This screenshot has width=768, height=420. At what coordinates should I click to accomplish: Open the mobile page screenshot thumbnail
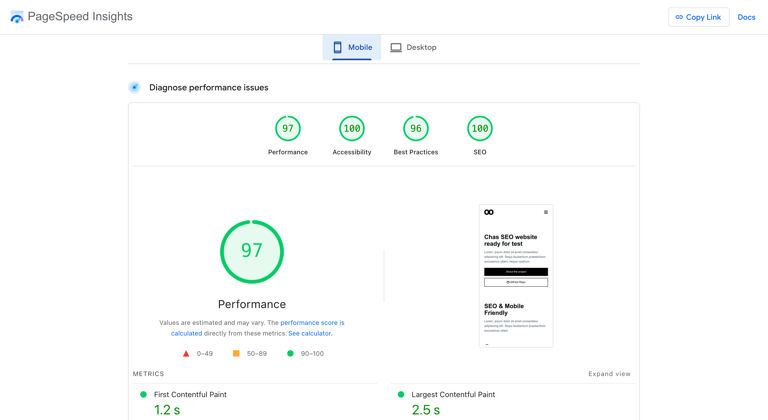pyautogui.click(x=516, y=276)
